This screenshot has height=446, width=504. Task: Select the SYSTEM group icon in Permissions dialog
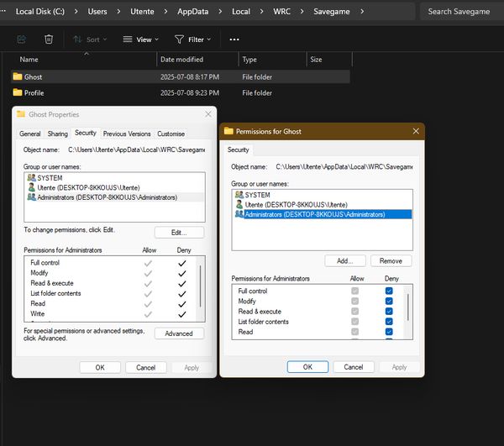pyautogui.click(x=239, y=195)
